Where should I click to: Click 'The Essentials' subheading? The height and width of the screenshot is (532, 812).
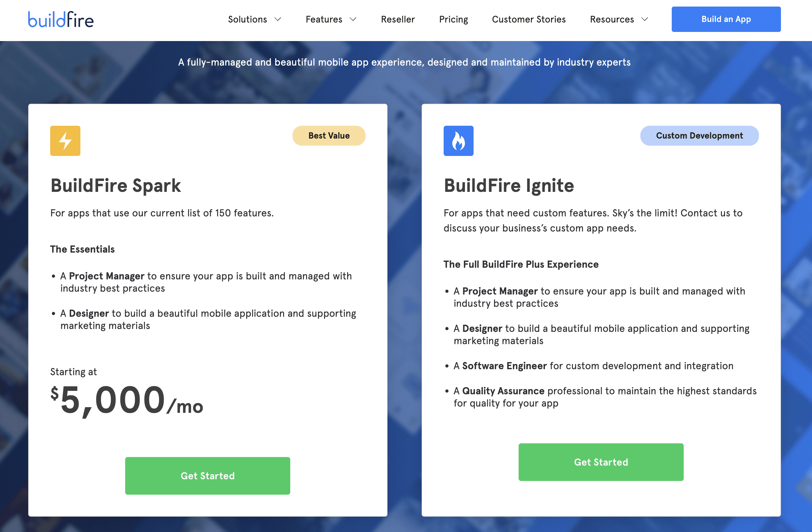tap(82, 249)
